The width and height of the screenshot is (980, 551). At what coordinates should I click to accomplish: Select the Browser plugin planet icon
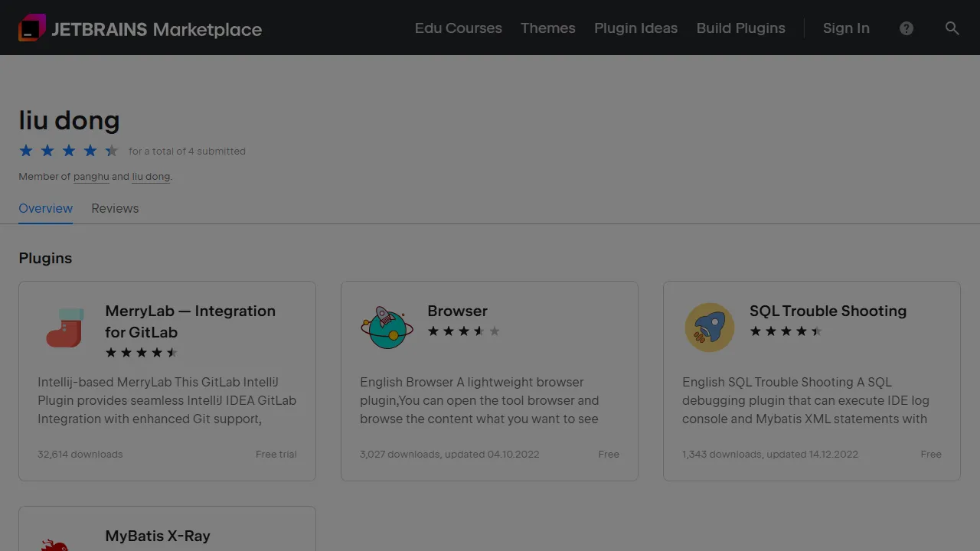pos(387,327)
